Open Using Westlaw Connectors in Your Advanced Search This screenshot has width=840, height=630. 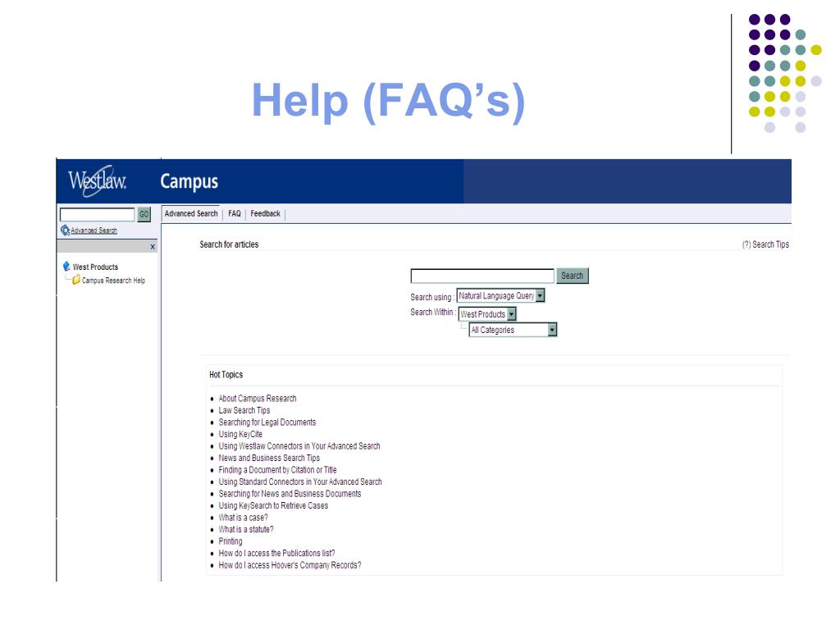point(299,446)
